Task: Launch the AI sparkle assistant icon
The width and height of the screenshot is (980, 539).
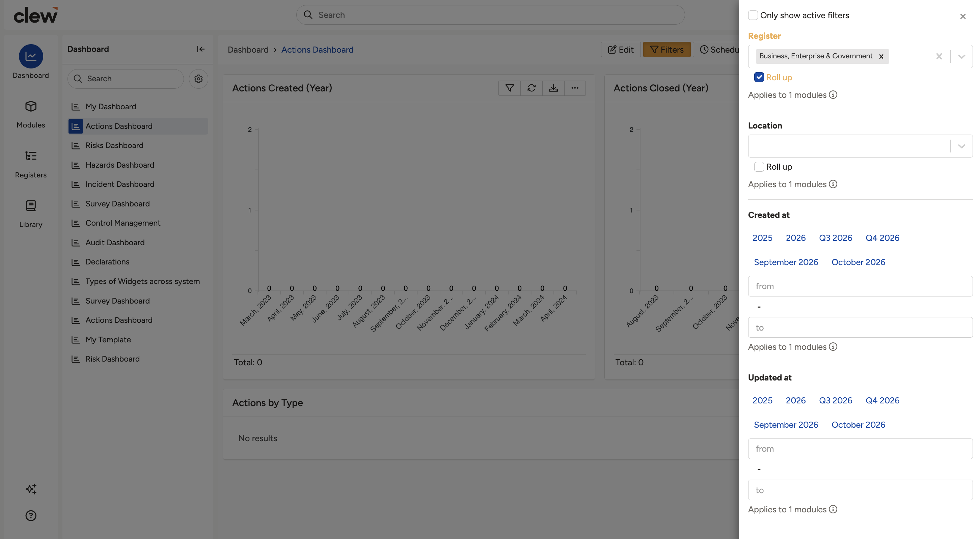Action: (31, 489)
